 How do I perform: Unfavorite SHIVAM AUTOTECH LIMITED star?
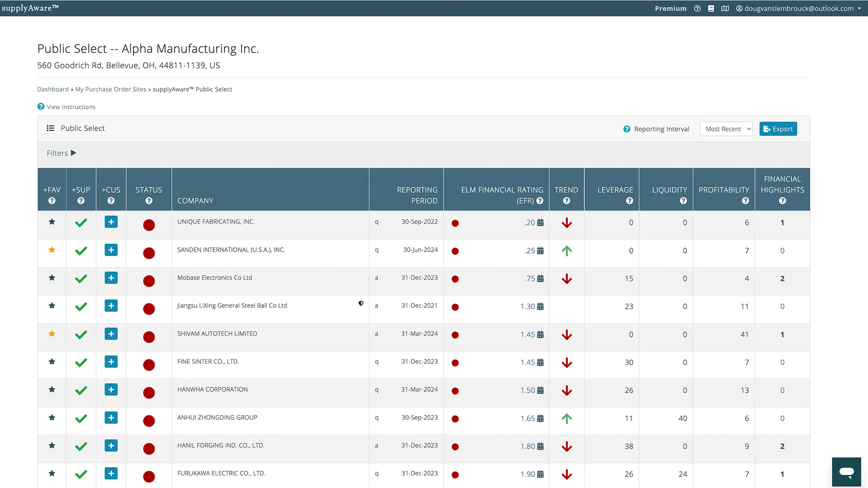pos(52,334)
